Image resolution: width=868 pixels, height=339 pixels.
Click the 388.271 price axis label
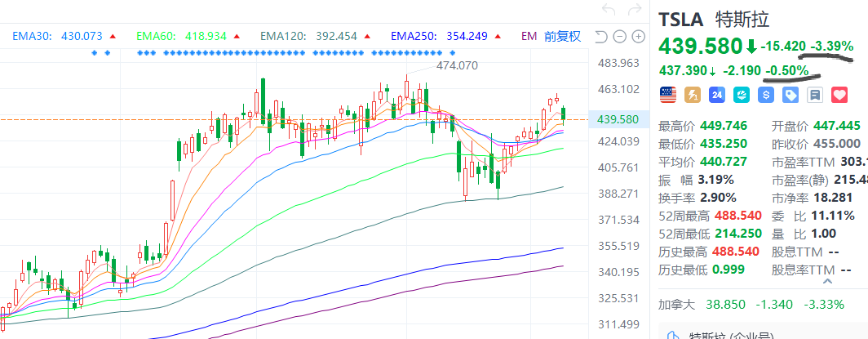[618, 194]
